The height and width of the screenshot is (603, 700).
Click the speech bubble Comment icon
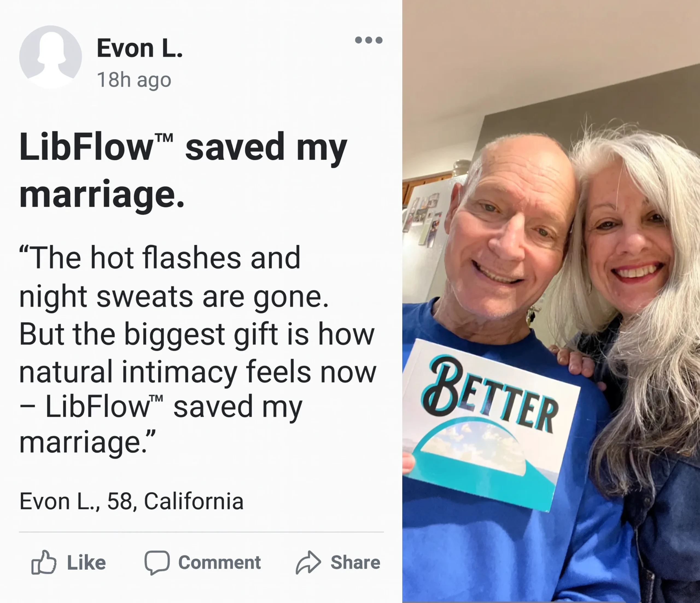click(x=157, y=562)
